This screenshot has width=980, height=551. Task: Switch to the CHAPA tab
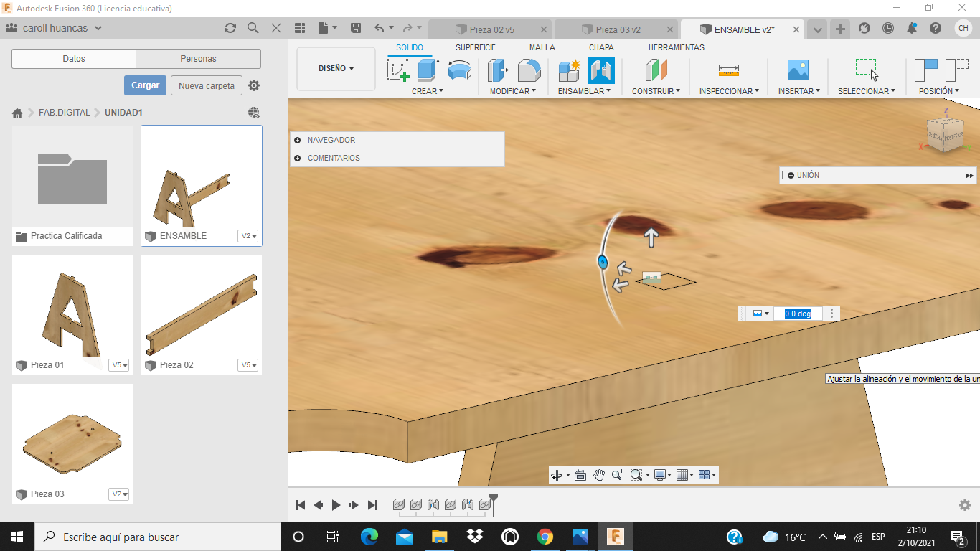[x=601, y=47]
